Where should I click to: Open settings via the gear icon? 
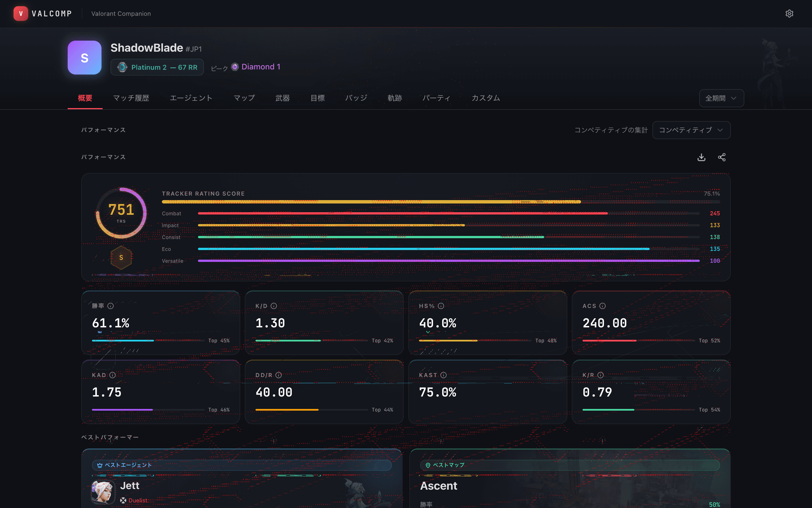[789, 14]
